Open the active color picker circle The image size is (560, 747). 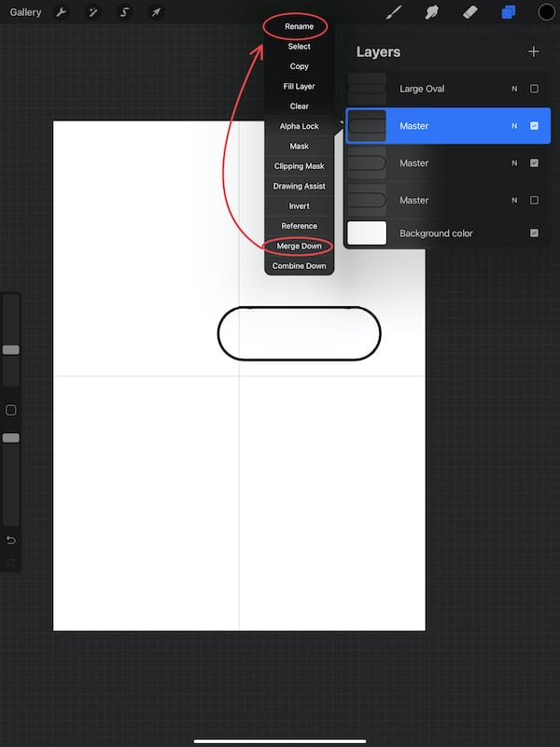tap(546, 12)
